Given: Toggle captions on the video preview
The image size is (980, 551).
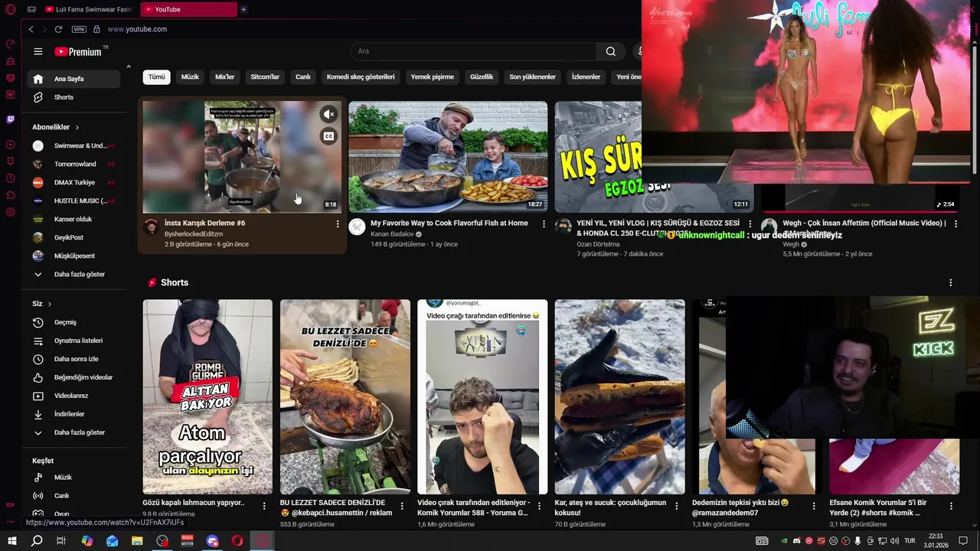Looking at the screenshot, I should point(328,136).
